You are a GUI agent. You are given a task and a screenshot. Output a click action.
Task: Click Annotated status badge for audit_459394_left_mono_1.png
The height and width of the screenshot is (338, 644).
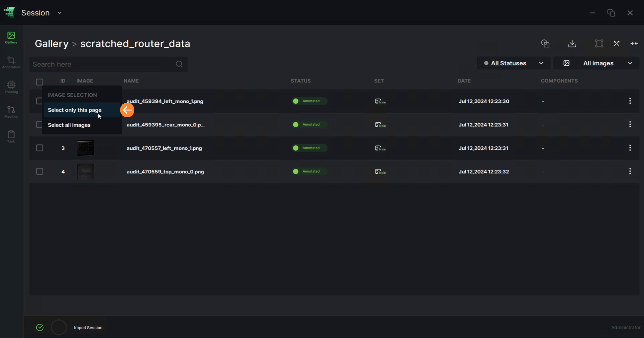coord(310,101)
